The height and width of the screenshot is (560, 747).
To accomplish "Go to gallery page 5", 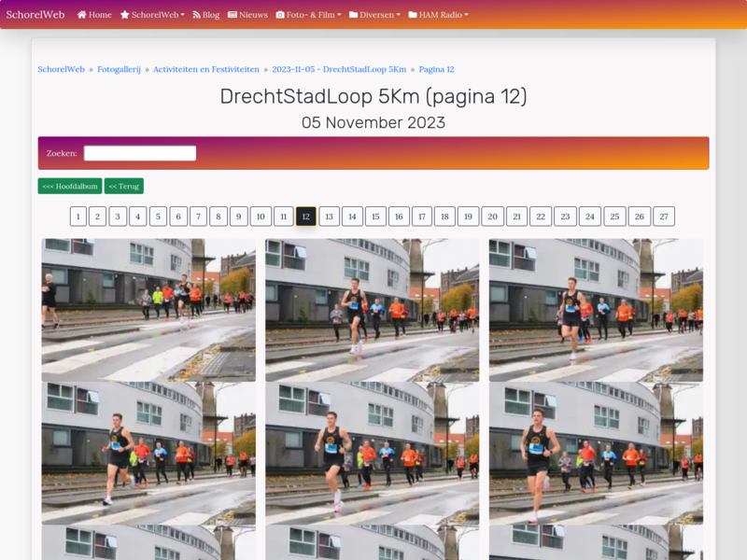I will click(158, 217).
